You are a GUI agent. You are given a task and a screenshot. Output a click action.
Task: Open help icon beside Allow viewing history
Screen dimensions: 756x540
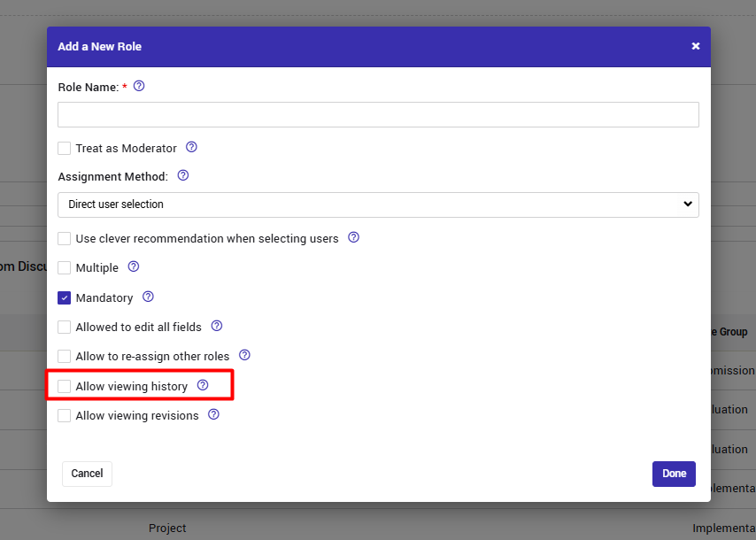click(x=203, y=385)
